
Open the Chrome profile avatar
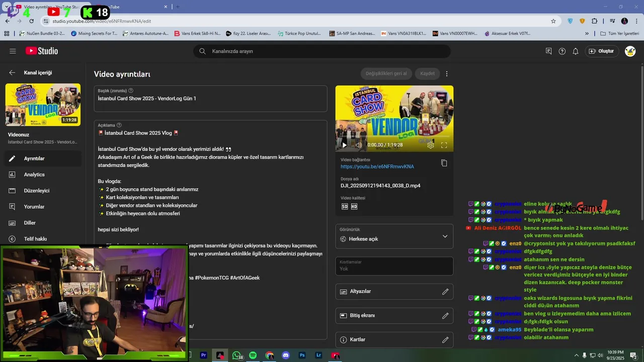pyautogui.click(x=624, y=21)
